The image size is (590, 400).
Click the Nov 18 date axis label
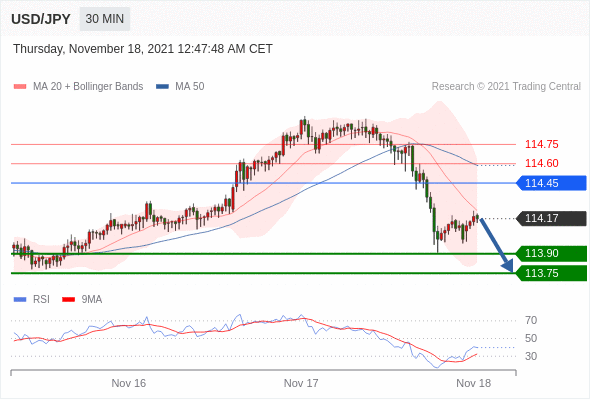(473, 383)
